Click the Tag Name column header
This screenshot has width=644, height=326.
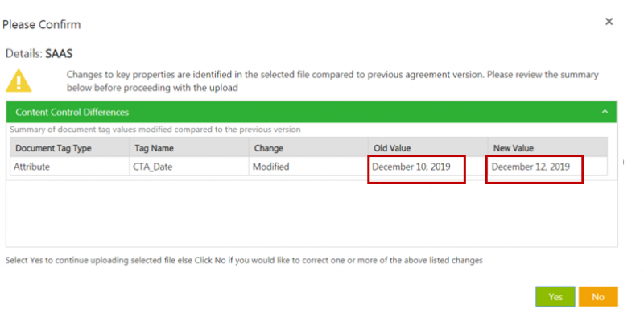tap(154, 148)
